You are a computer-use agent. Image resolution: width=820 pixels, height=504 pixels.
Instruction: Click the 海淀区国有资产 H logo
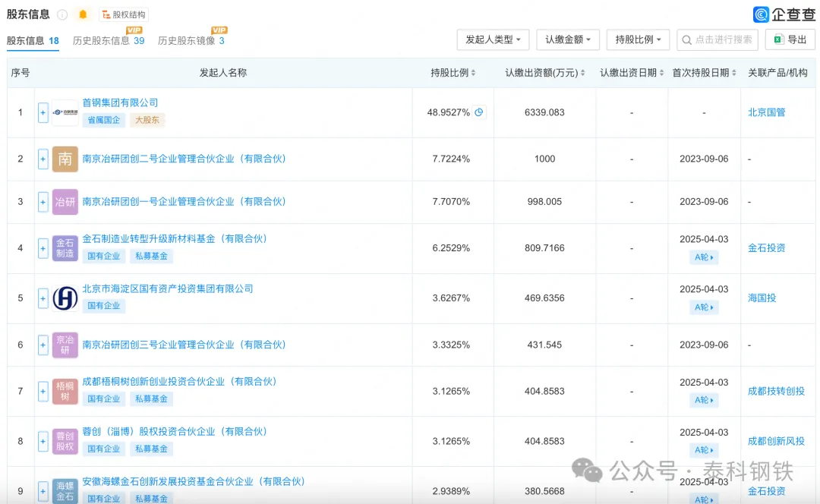click(65, 298)
